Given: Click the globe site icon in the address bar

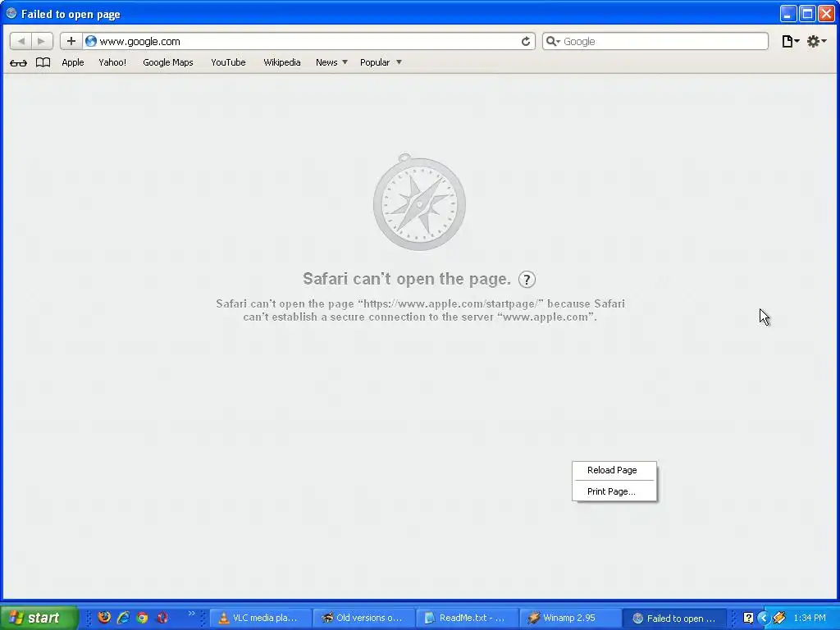Looking at the screenshot, I should [91, 41].
